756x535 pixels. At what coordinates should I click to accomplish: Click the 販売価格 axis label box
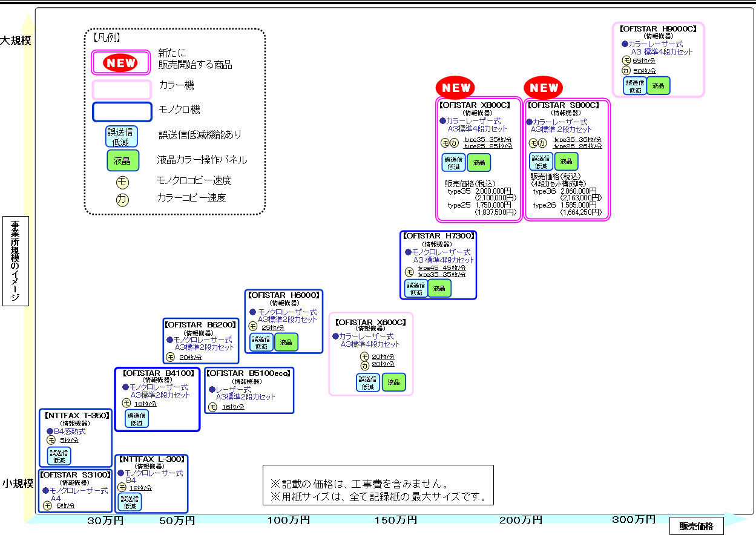696,526
